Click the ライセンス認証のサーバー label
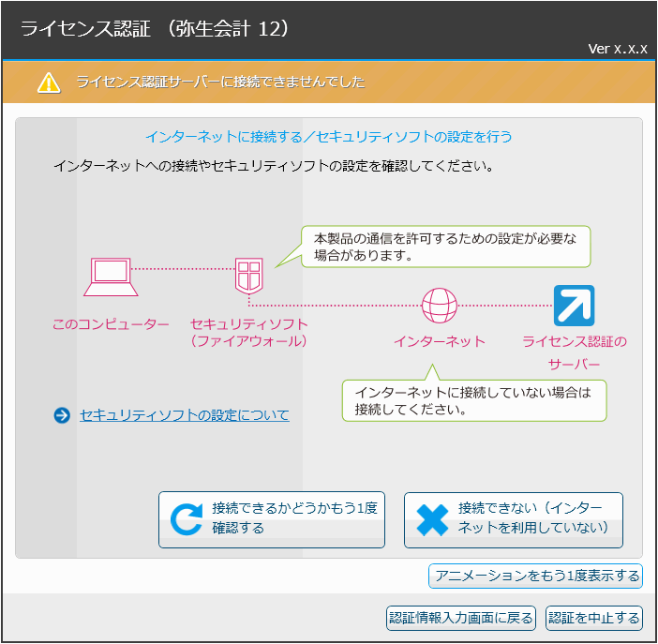This screenshot has height=644, width=658. pos(574,352)
